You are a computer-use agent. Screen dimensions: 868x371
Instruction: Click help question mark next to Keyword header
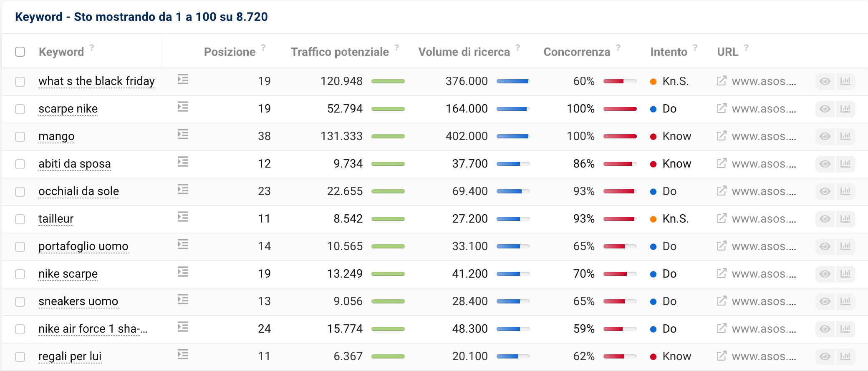pyautogui.click(x=92, y=47)
